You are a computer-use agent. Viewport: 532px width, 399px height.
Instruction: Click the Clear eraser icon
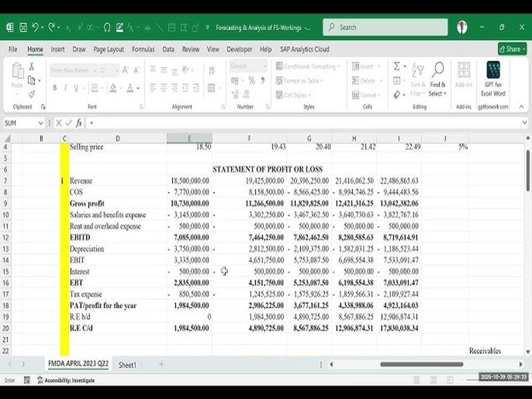click(397, 95)
